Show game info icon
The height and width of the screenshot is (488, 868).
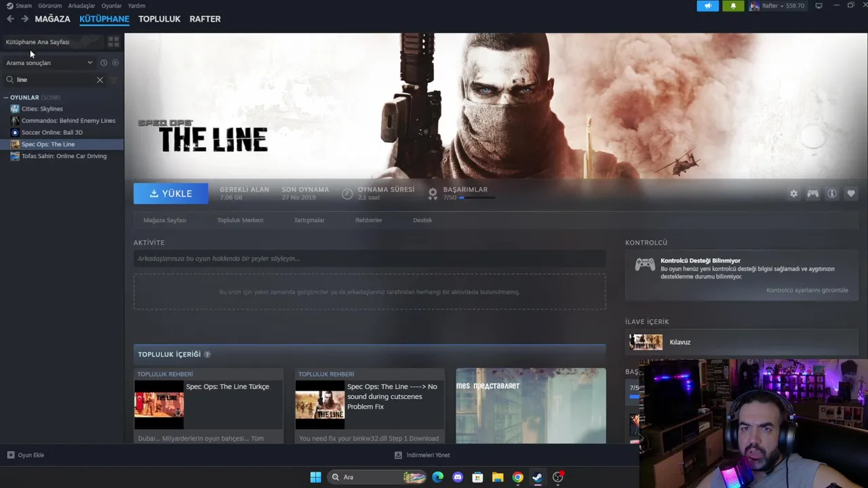point(832,194)
